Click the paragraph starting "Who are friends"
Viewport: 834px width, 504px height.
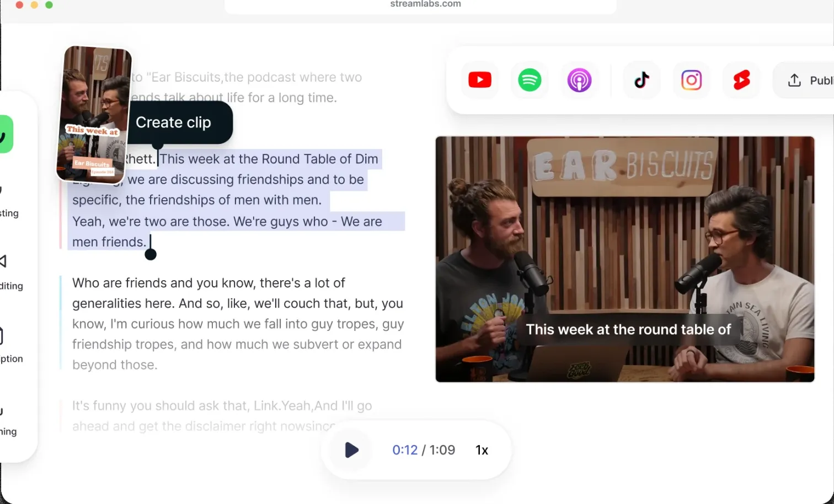(x=237, y=324)
